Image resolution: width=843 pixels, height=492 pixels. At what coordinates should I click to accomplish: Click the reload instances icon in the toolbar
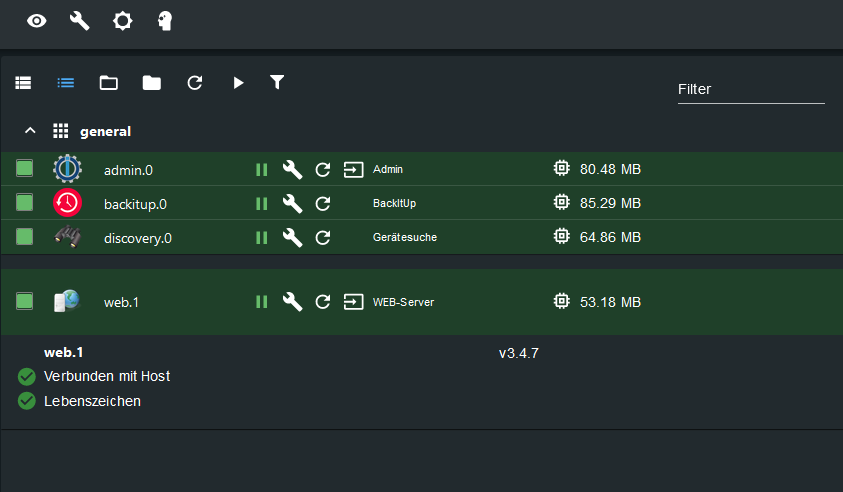195,83
